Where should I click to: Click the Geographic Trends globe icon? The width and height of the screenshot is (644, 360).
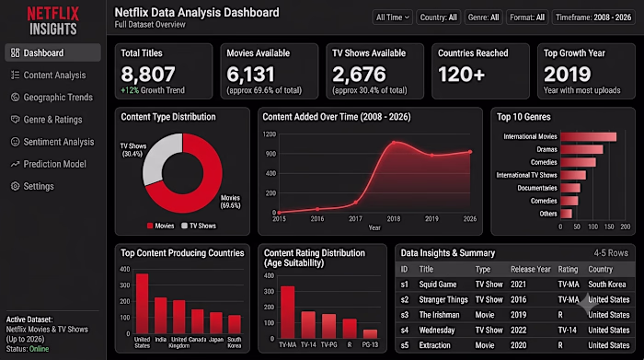tap(16, 97)
